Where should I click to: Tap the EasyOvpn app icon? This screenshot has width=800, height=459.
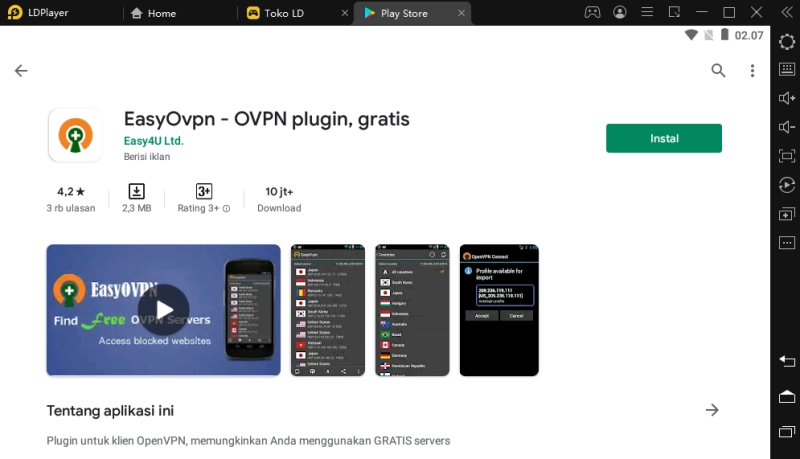(76, 135)
